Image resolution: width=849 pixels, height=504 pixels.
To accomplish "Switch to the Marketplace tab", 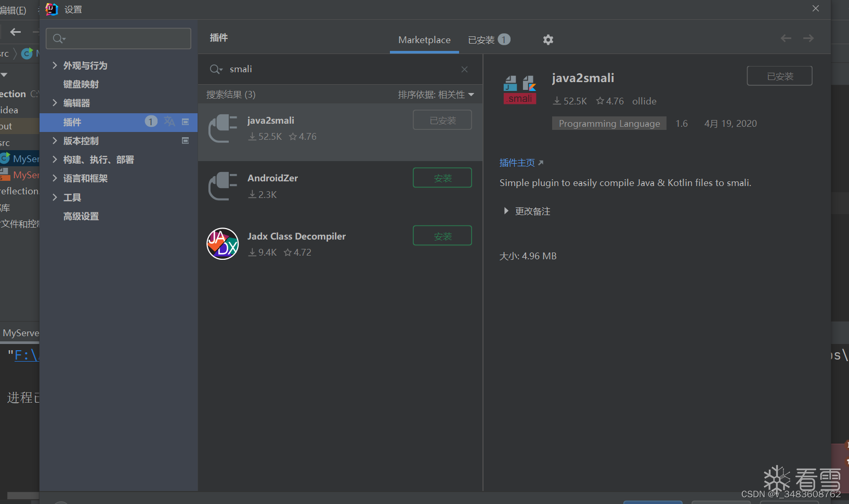I will [x=424, y=40].
